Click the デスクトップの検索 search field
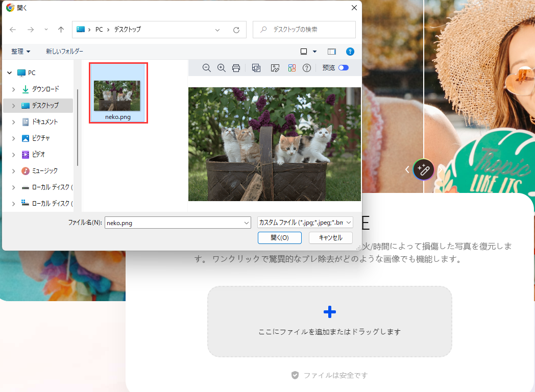535x392 pixels. 305,30
